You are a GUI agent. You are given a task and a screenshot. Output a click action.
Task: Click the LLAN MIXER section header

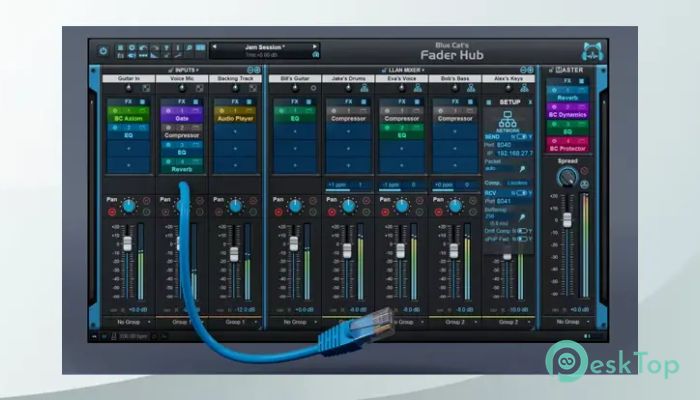[x=400, y=69]
